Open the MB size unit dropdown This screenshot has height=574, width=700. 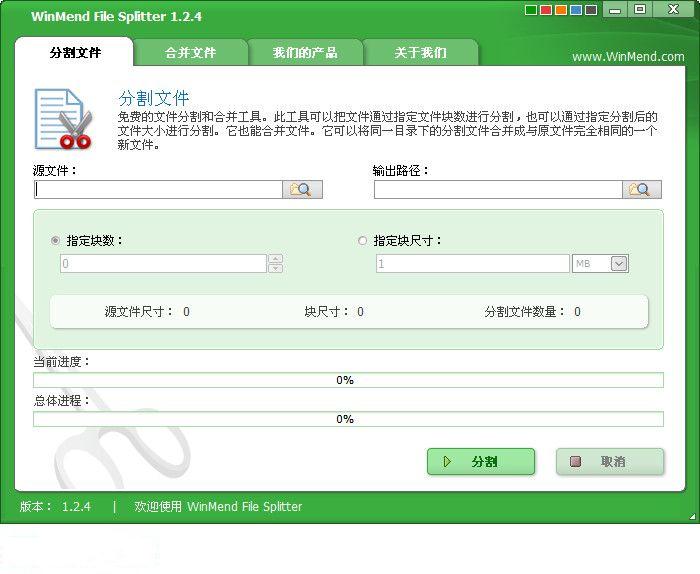(x=619, y=264)
